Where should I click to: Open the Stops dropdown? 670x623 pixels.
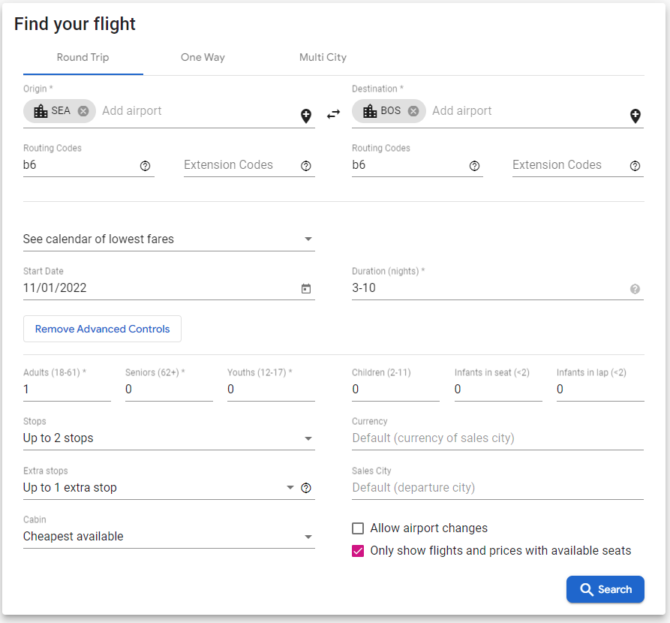[169, 438]
